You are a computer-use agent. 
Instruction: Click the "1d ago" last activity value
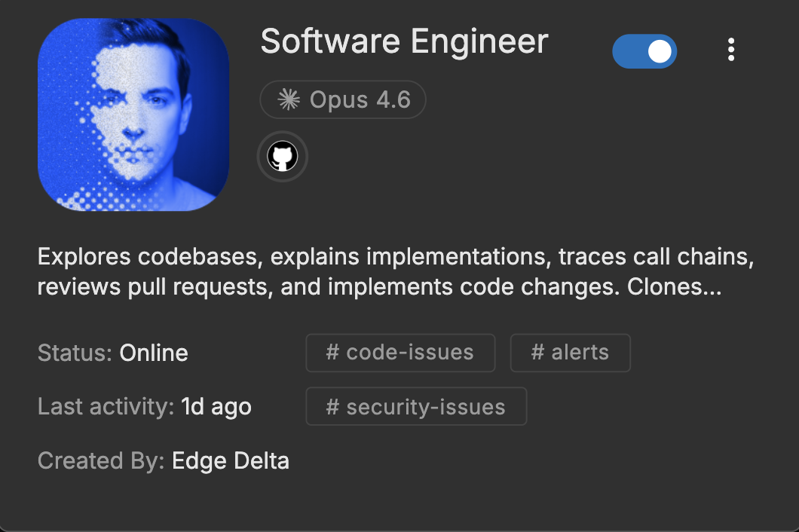(x=216, y=407)
